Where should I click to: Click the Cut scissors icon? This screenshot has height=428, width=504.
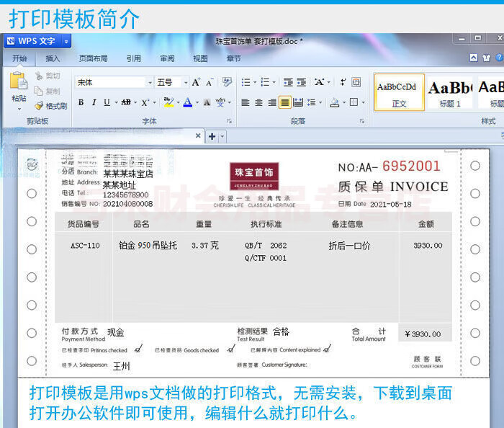click(48, 76)
